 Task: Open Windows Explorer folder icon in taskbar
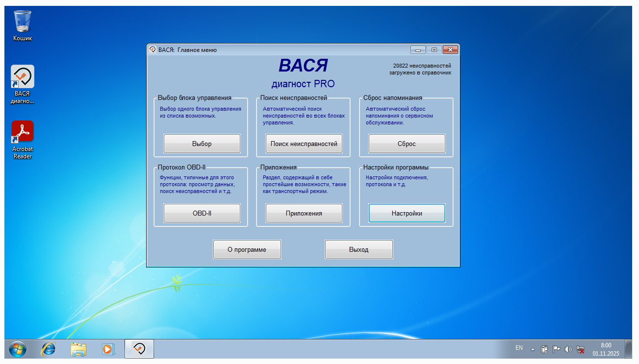78,349
